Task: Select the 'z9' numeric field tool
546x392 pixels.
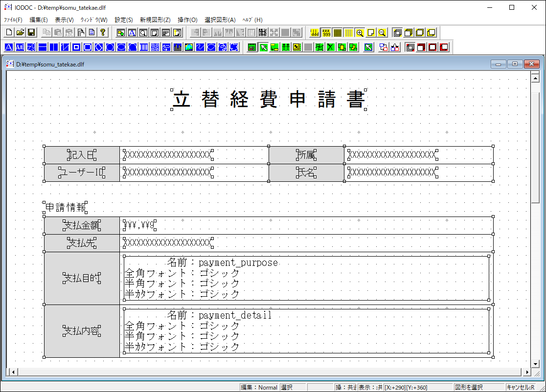Action: (31, 47)
